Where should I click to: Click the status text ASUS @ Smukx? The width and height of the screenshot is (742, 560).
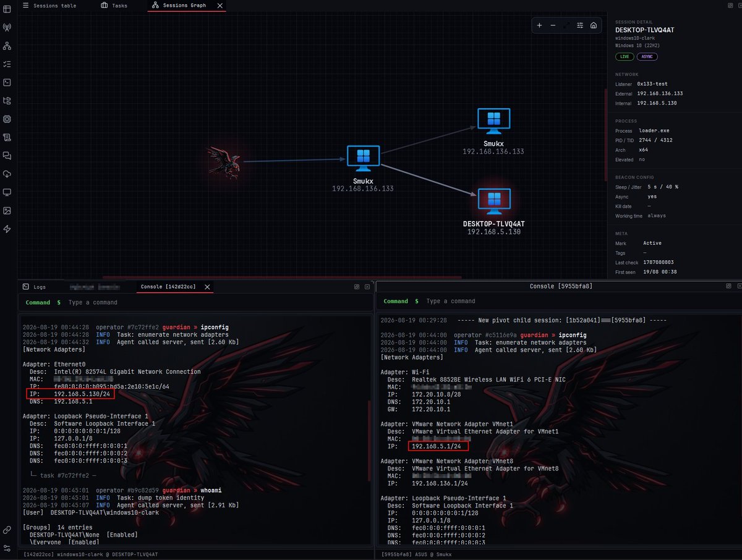click(x=417, y=554)
